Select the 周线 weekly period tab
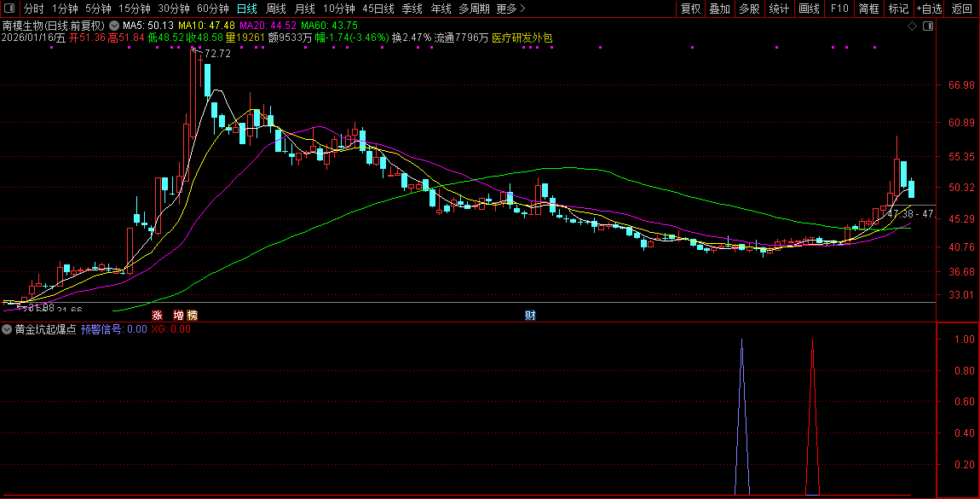This screenshot has height=499, width=980. [276, 9]
